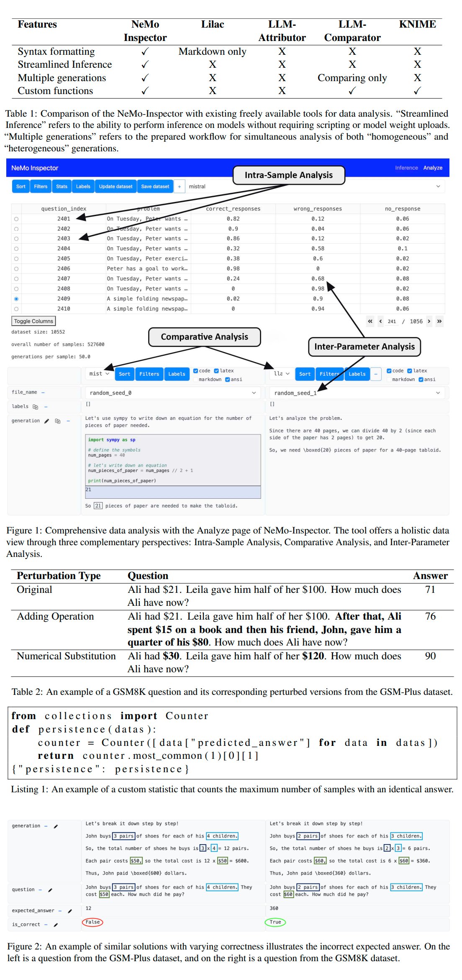This screenshot has width=462, height=980.
Task: Toggle the code checkbox in the left column
Action: (x=195, y=371)
